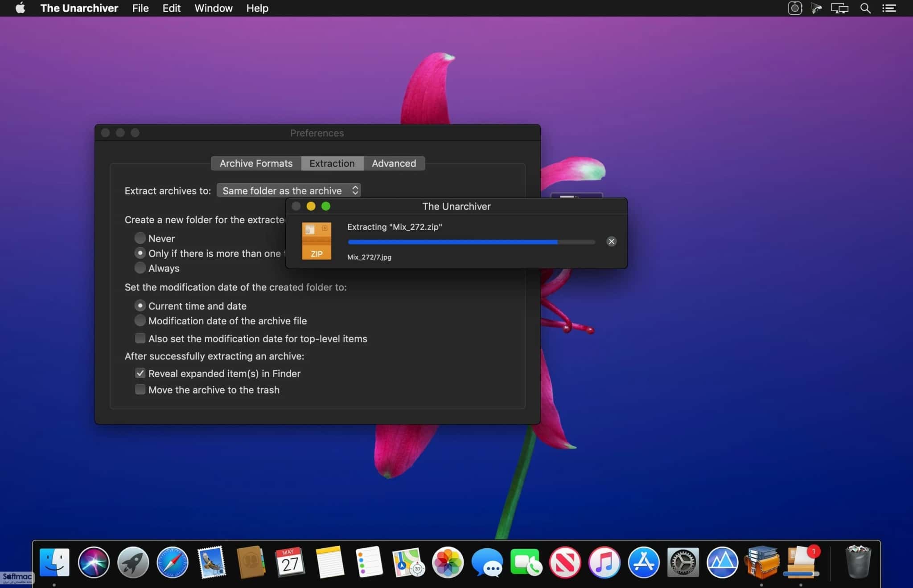Switch to the Advanced tab

point(394,163)
